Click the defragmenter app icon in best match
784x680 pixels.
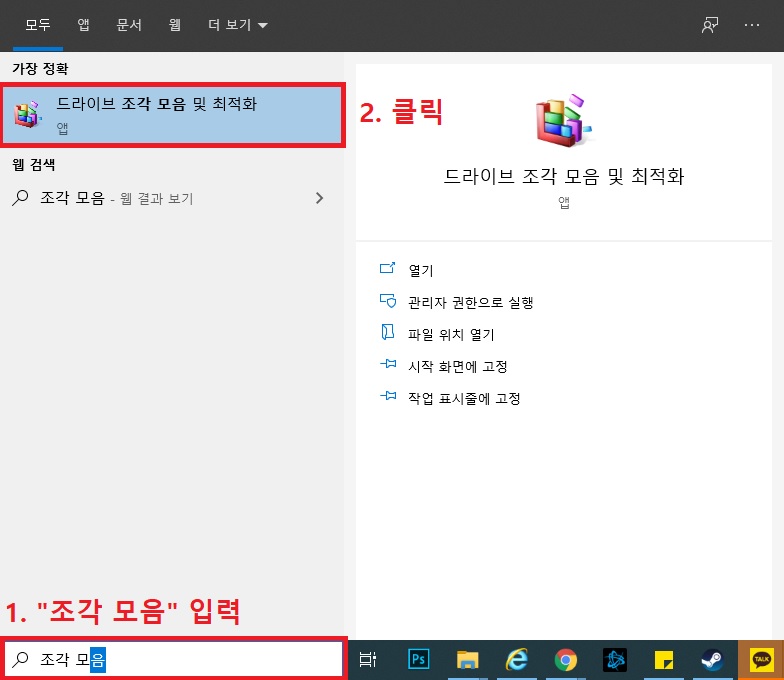tap(28, 114)
